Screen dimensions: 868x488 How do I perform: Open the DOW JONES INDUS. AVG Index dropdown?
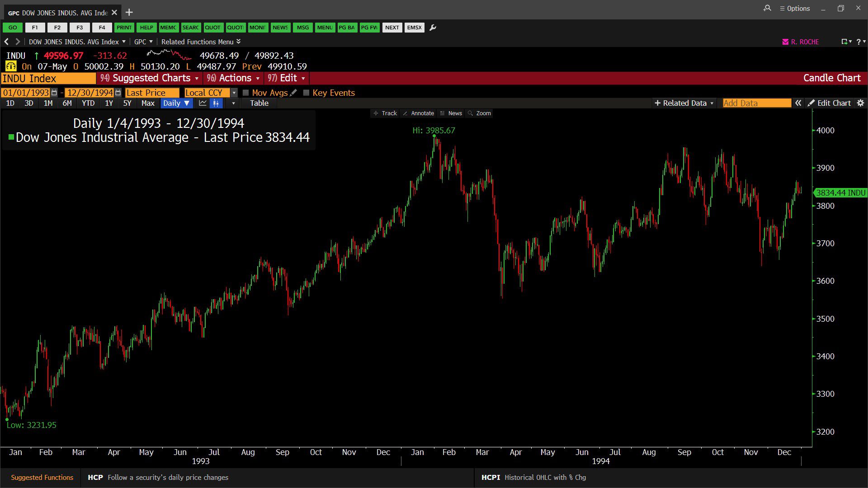[77, 42]
